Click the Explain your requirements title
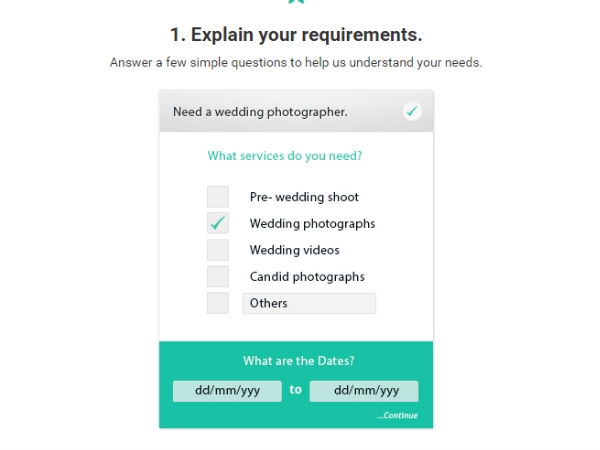This screenshot has width=600, height=450. point(296,35)
